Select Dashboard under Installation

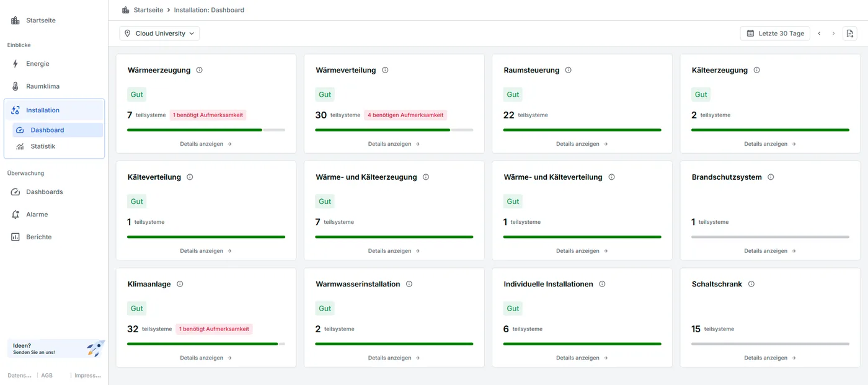(x=58, y=130)
